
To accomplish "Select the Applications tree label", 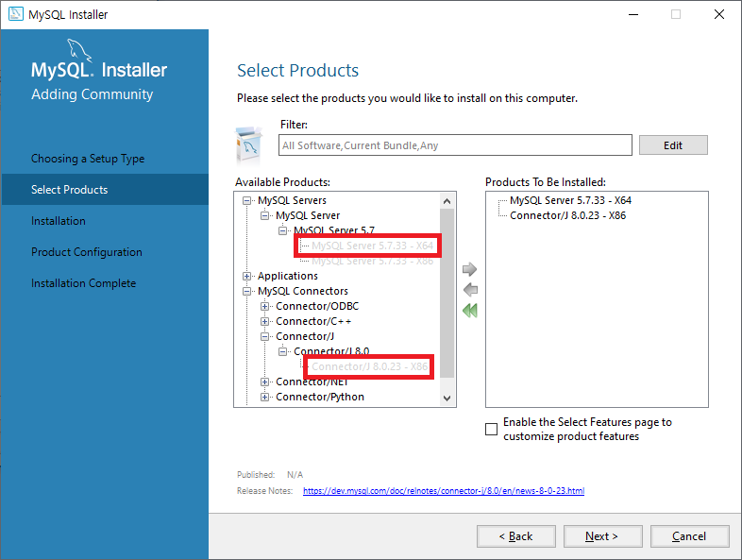I will pos(288,276).
